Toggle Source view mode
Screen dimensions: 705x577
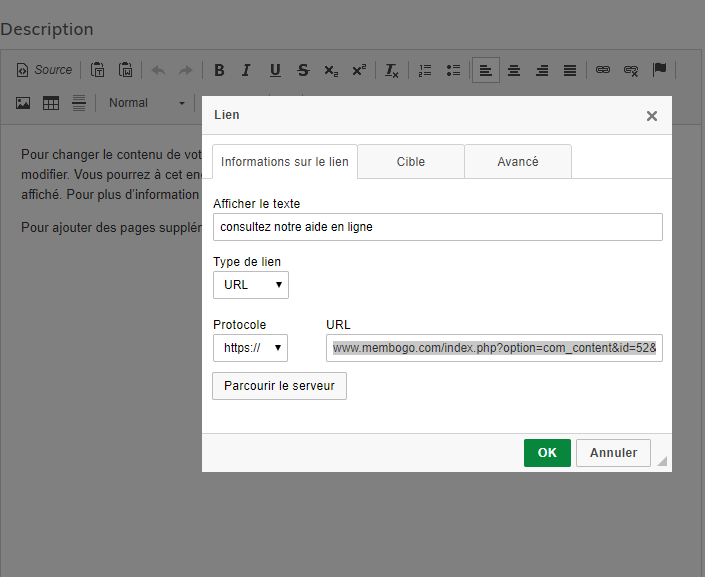pos(45,70)
